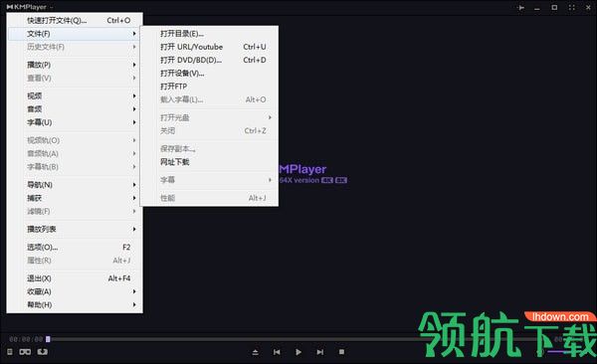597x364 pixels.
Task: Click the submenu arrow next to 音频
Action: click(x=134, y=109)
